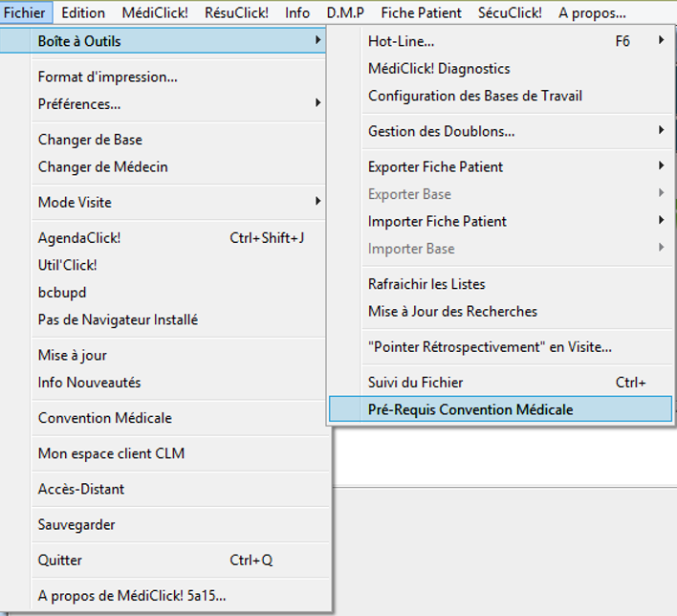Screen dimensions: 677x616
Task: Open the Fiche Patient menu
Action: tap(421, 13)
